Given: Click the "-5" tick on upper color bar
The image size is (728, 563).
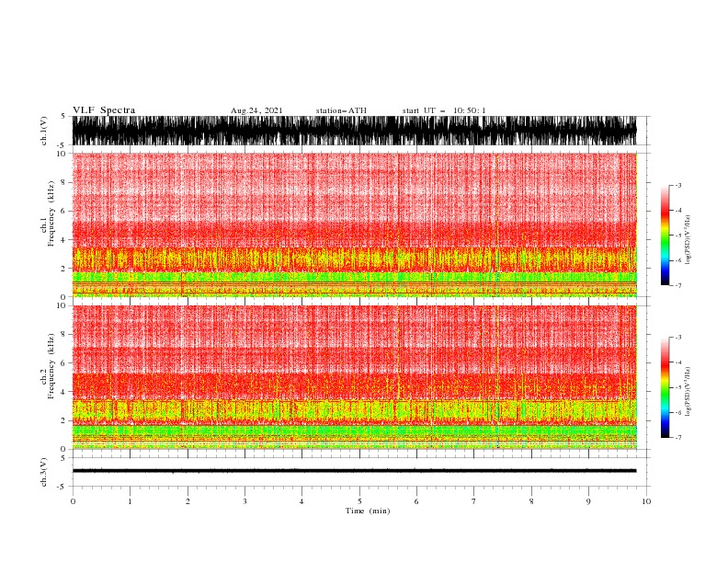Looking at the screenshot, I should [678, 236].
